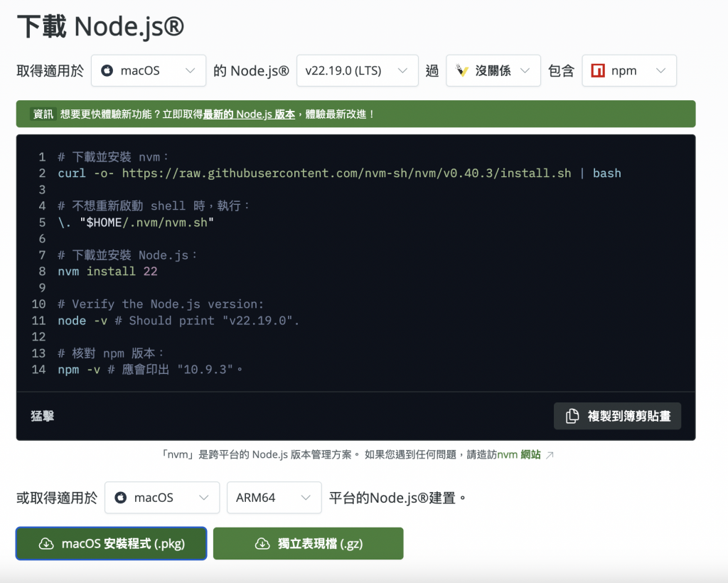
Task: Click the 資訊 badge in the green banner
Action: [x=43, y=114]
